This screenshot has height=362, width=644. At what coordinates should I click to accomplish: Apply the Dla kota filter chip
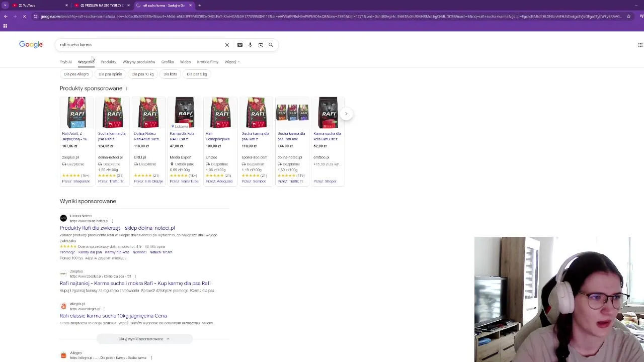(x=170, y=74)
